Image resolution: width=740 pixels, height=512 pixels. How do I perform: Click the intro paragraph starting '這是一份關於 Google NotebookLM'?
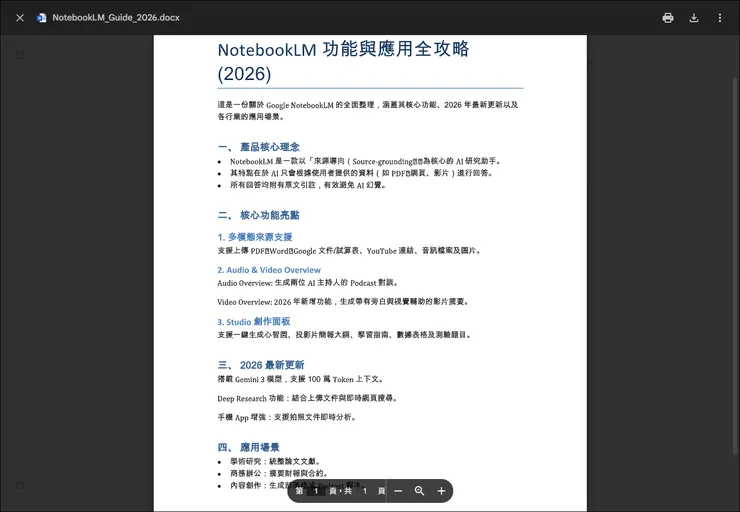click(368, 110)
